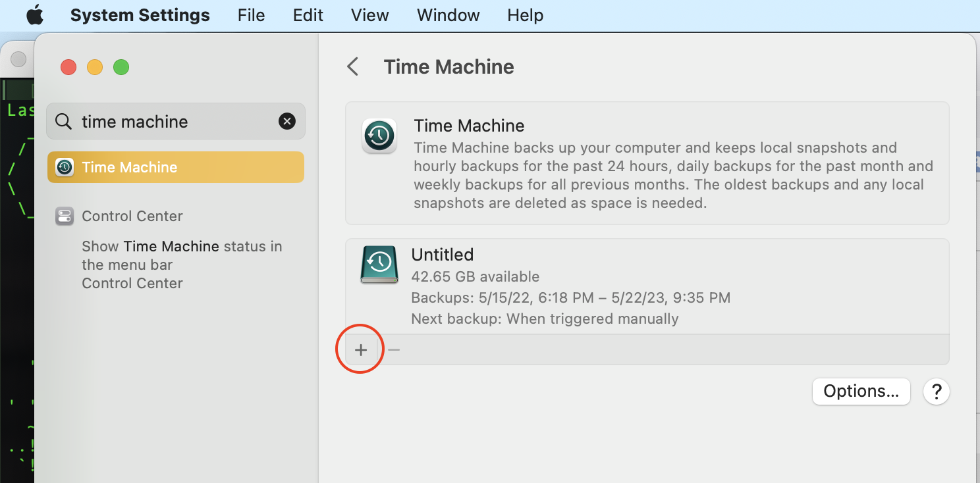Click the back chevron beside Time Machine title
Image resolution: width=980 pixels, height=483 pixels.
(353, 66)
